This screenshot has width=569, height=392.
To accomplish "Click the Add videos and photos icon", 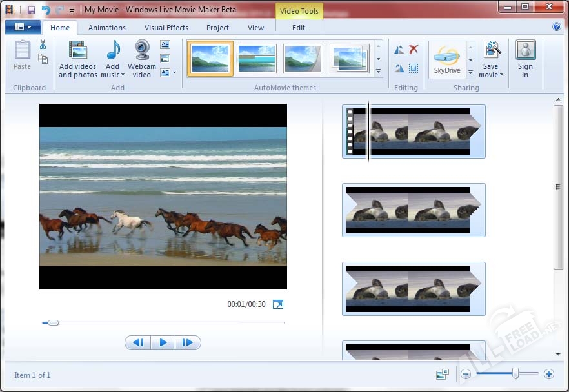I will [x=77, y=52].
